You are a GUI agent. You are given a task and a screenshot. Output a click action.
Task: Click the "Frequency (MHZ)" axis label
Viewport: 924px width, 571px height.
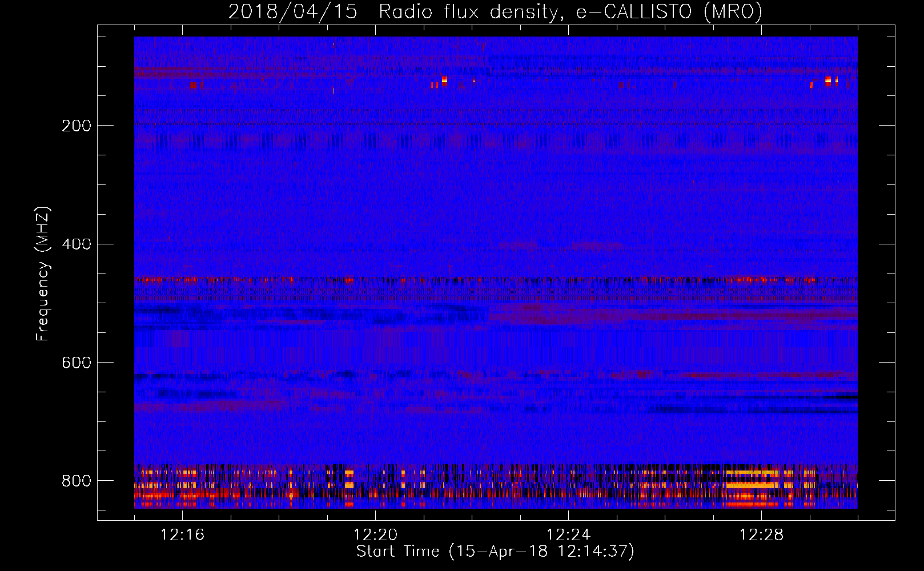pyautogui.click(x=43, y=274)
